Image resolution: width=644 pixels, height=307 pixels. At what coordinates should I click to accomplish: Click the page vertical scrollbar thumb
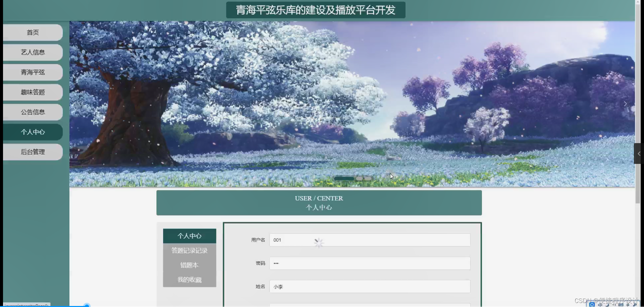[x=638, y=104]
